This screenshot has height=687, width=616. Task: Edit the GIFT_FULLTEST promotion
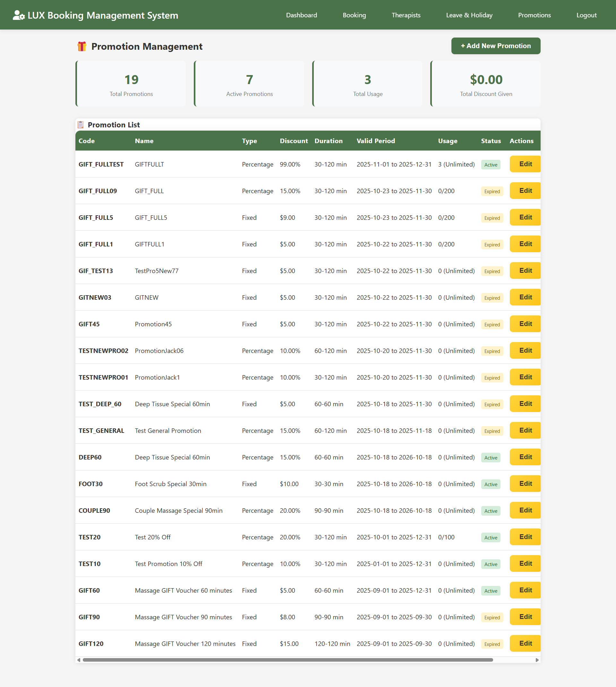coord(525,164)
